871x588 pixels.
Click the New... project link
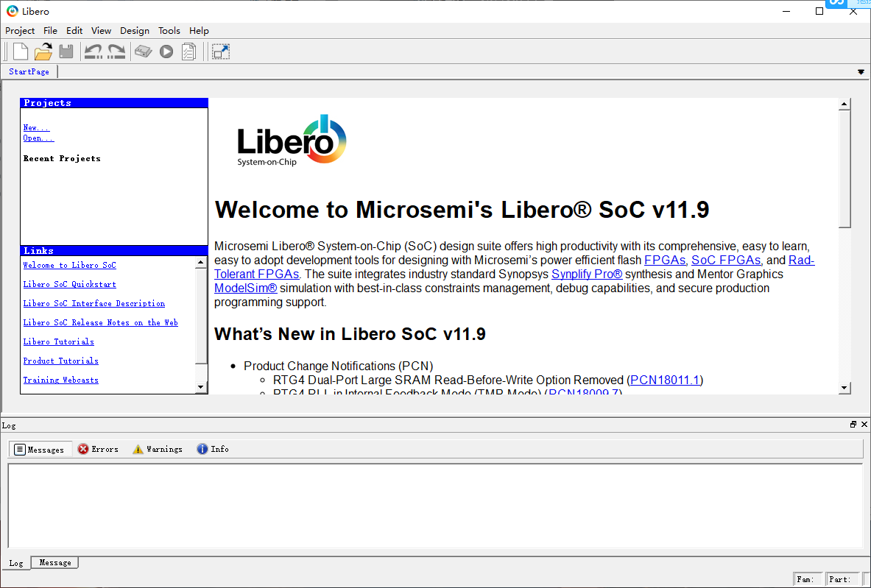tap(36, 128)
